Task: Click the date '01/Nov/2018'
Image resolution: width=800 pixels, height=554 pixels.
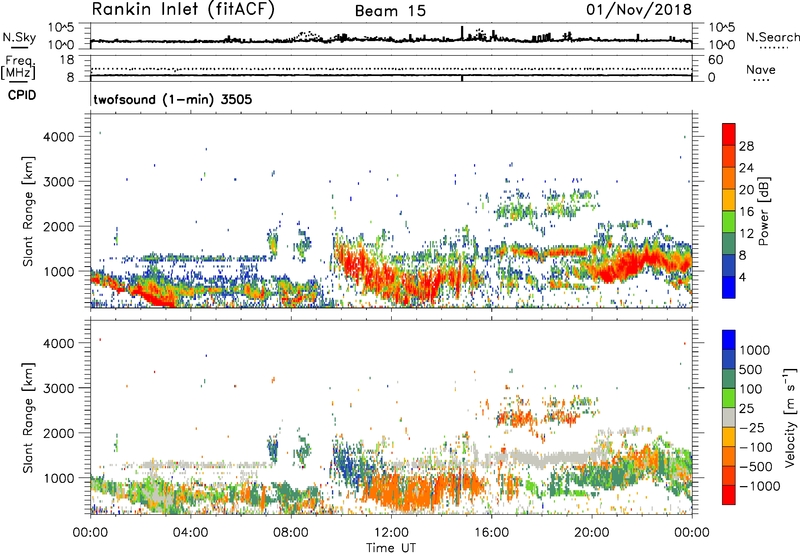Action: [x=639, y=10]
